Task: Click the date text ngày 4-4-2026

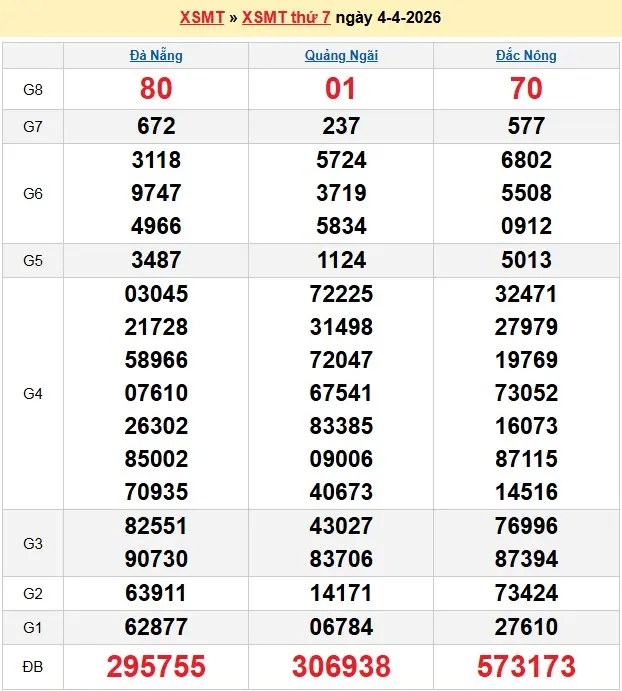Action: (388, 18)
